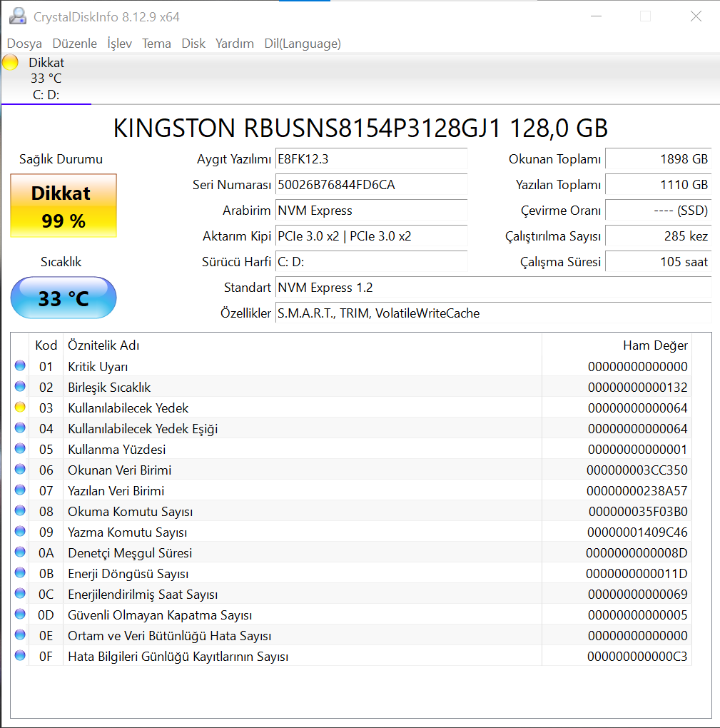
Task: Click the status dot for Yazılan Veri Birimi
Action: tap(20, 490)
